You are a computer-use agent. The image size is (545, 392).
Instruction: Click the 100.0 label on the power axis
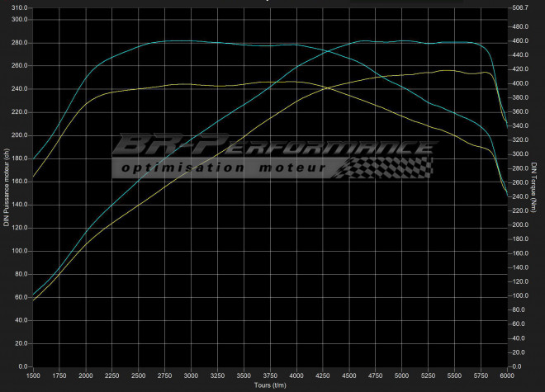(x=17, y=251)
